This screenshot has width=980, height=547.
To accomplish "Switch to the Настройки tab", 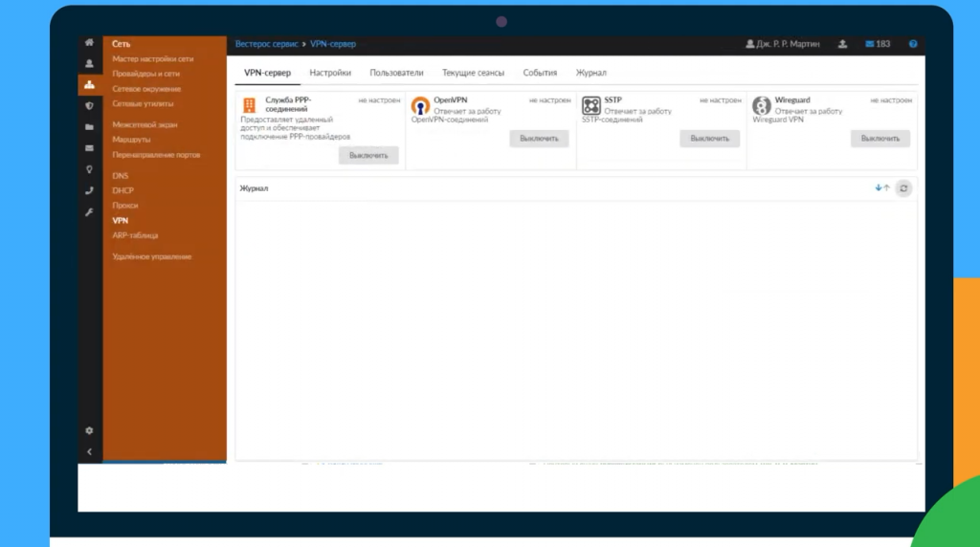I will click(330, 73).
